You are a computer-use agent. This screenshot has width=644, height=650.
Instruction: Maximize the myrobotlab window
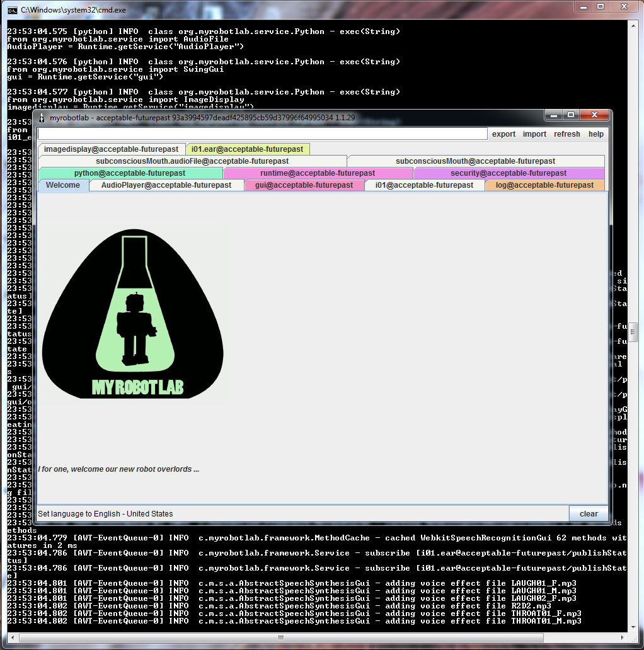(571, 115)
